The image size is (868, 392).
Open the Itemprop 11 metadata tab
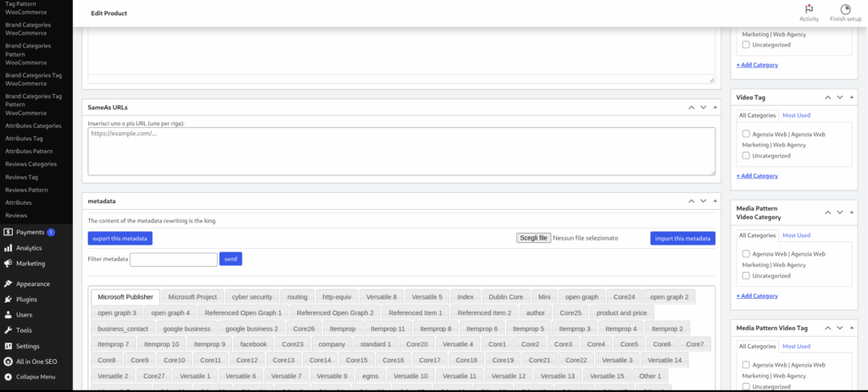(x=387, y=329)
